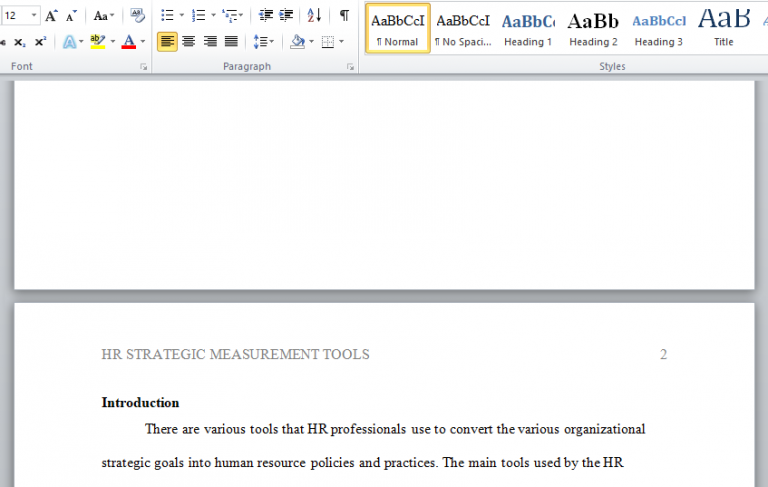Expand the line spacing options
Viewport: 768px width, 487px height.
click(x=263, y=42)
